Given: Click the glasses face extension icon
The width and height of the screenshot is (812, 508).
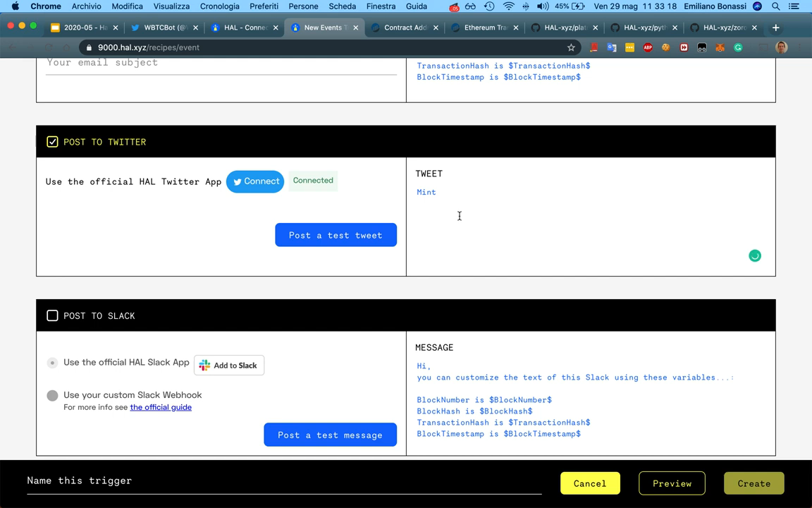Looking at the screenshot, I should (702, 48).
